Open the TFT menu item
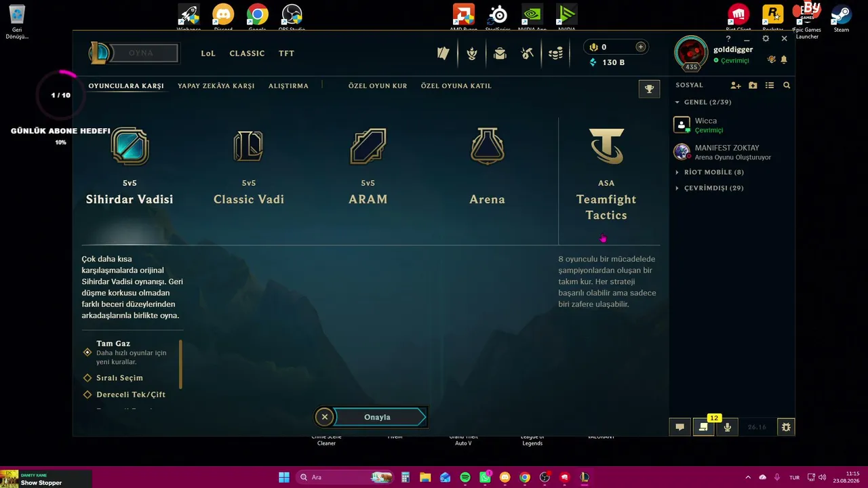Viewport: 868px width, 488px height. point(286,54)
